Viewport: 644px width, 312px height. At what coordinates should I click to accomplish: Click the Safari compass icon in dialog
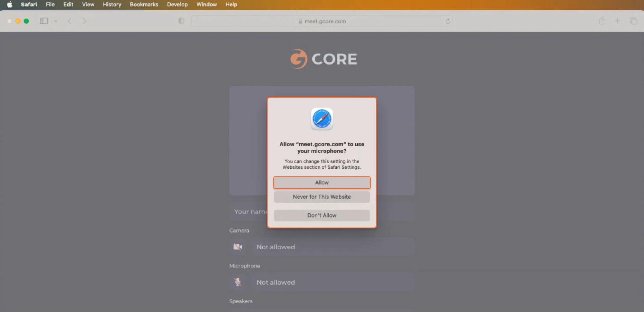[x=322, y=119]
